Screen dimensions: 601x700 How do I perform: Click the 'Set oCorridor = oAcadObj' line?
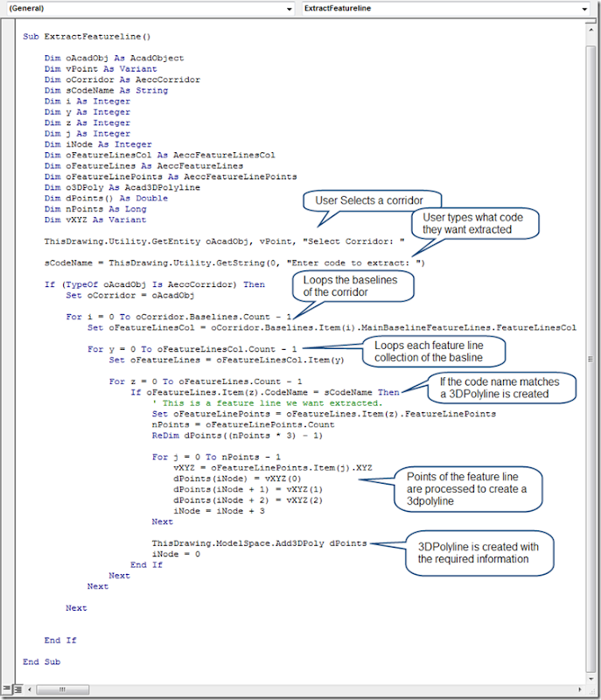pyautogui.click(x=129, y=295)
